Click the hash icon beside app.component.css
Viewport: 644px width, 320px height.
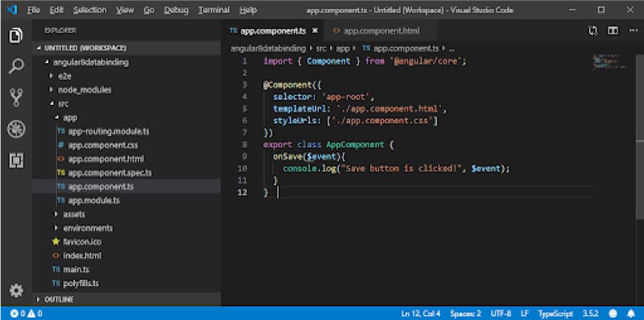[61, 145]
